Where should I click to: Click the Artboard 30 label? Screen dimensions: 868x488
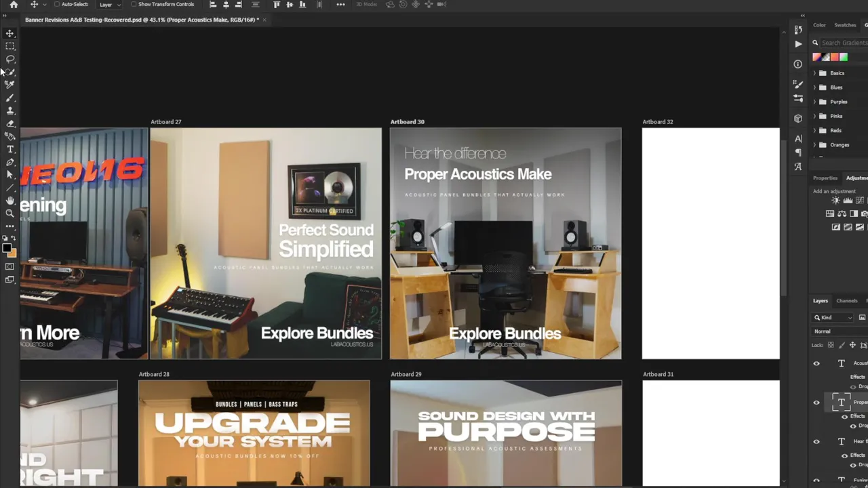407,122
